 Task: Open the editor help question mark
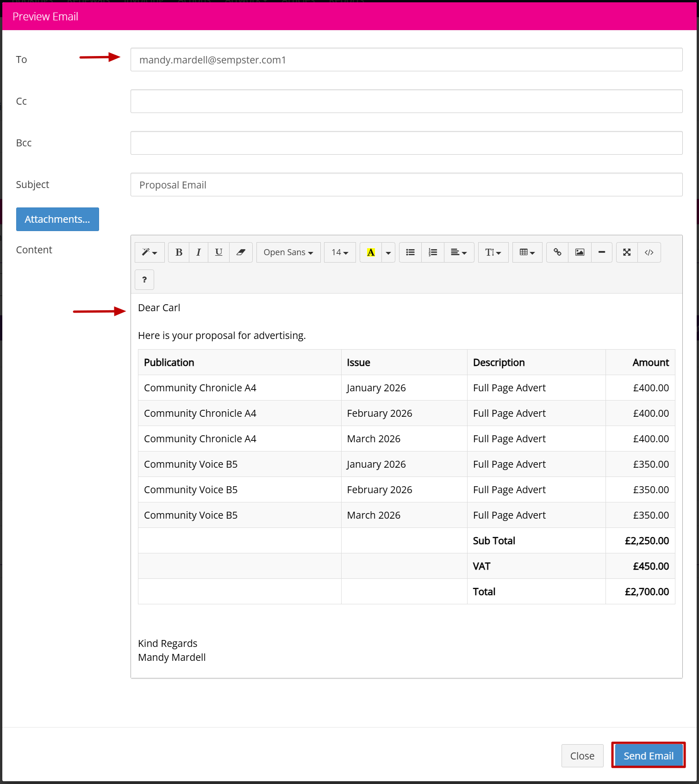pyautogui.click(x=144, y=280)
